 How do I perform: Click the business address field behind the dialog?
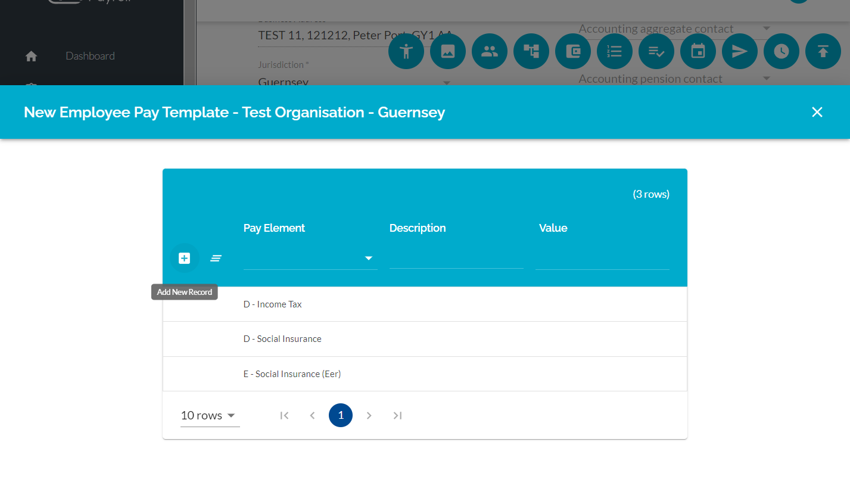356,35
